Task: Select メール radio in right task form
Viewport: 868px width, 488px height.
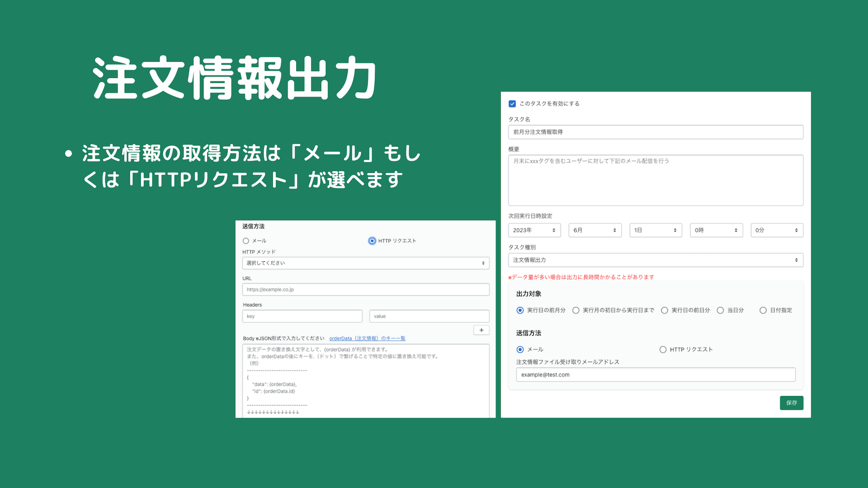Action: pyautogui.click(x=520, y=350)
